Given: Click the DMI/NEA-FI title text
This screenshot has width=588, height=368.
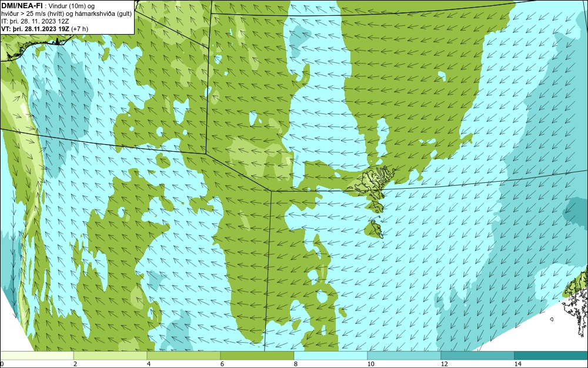Looking at the screenshot, I should [x=22, y=5].
